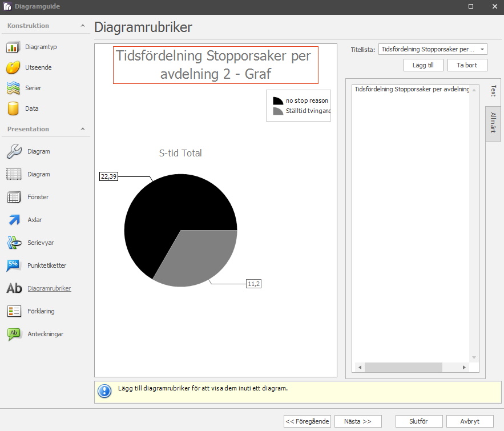Click horizontal scrollbar thumb in text box
This screenshot has height=431, width=504.
404,368
